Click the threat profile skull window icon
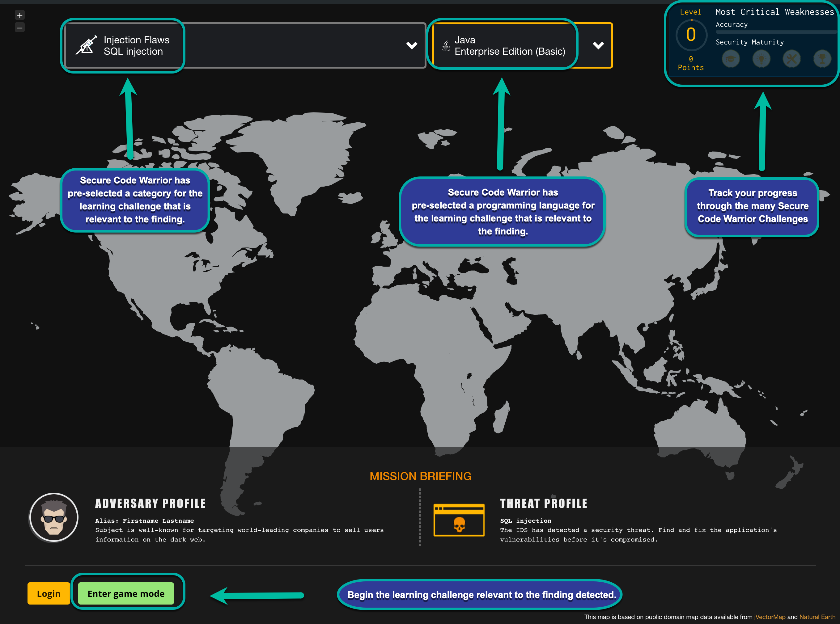 coord(459,520)
